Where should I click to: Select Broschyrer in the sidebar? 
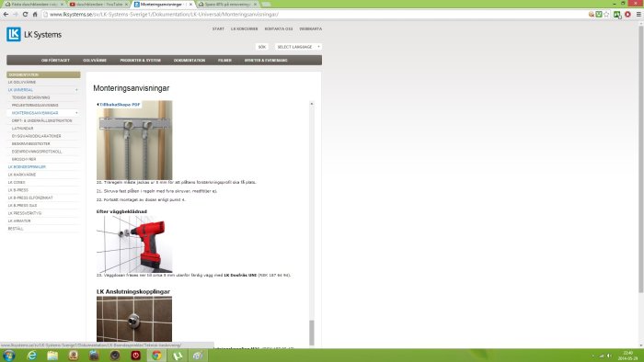click(24, 159)
